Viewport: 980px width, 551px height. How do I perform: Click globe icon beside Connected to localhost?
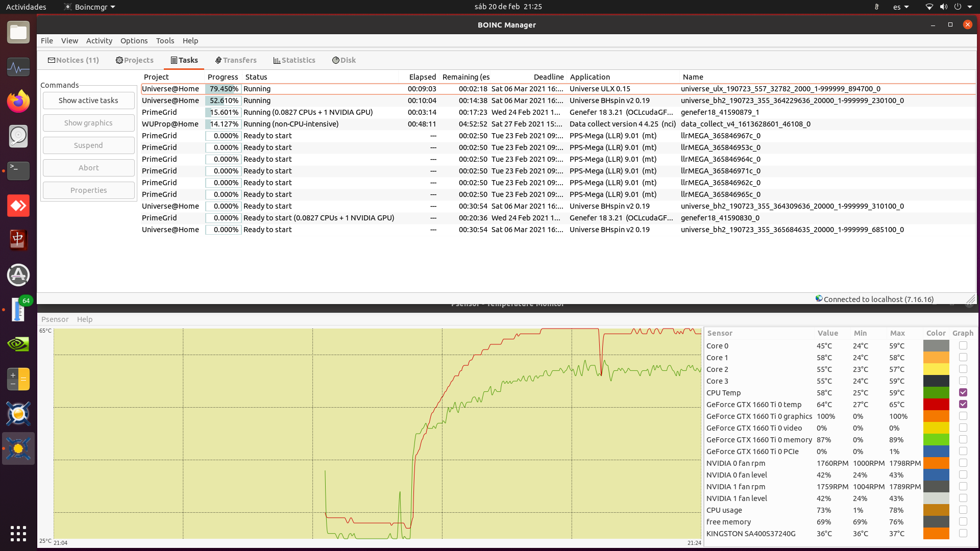coord(819,298)
